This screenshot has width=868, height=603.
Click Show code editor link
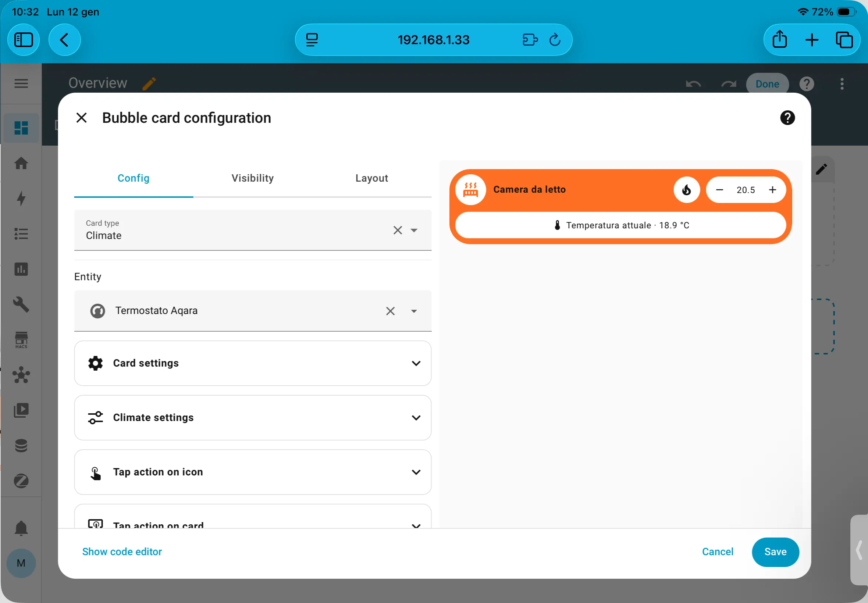122,552
